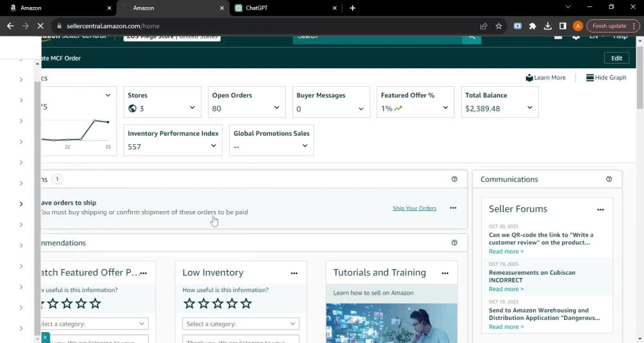Click the sales graph line chart
This screenshot has width=644, height=343.
coord(77,131)
